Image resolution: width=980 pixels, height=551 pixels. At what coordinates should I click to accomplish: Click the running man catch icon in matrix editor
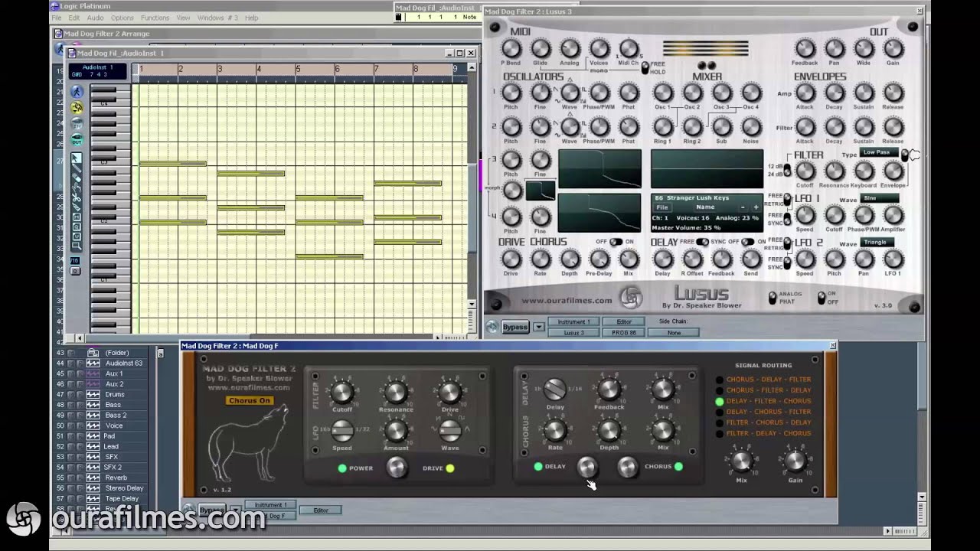tap(77, 92)
